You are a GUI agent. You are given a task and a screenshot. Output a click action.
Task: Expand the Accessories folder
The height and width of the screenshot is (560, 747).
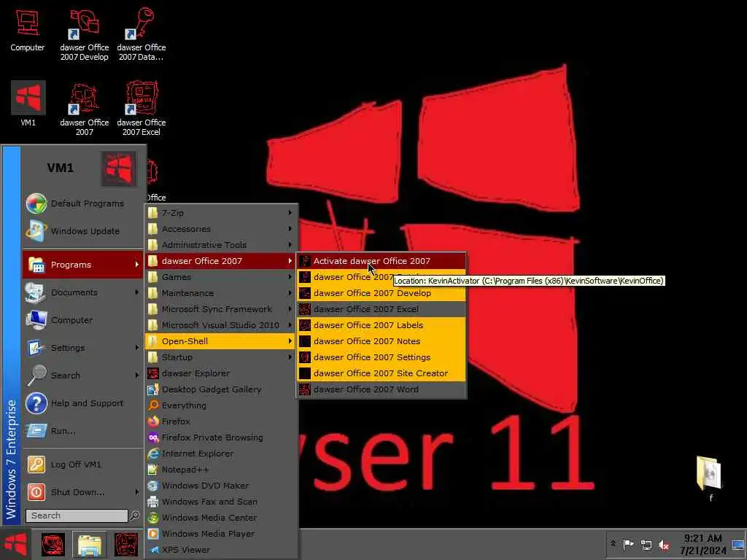click(221, 229)
